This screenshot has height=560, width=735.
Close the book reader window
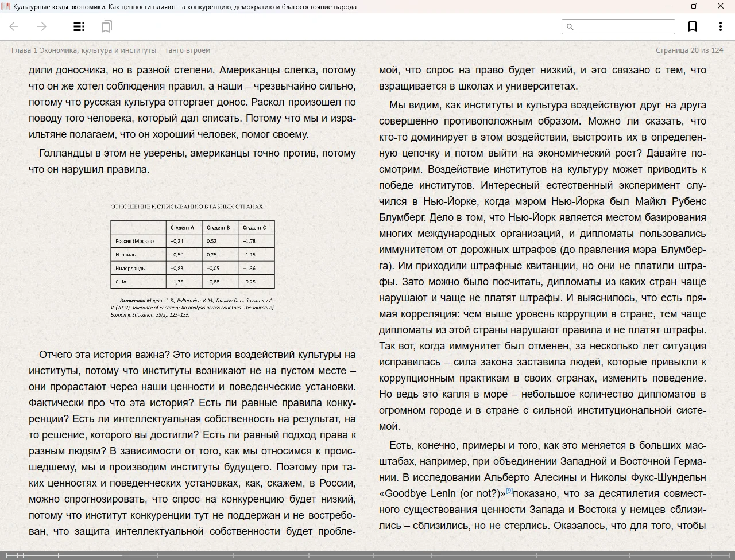[x=720, y=6]
